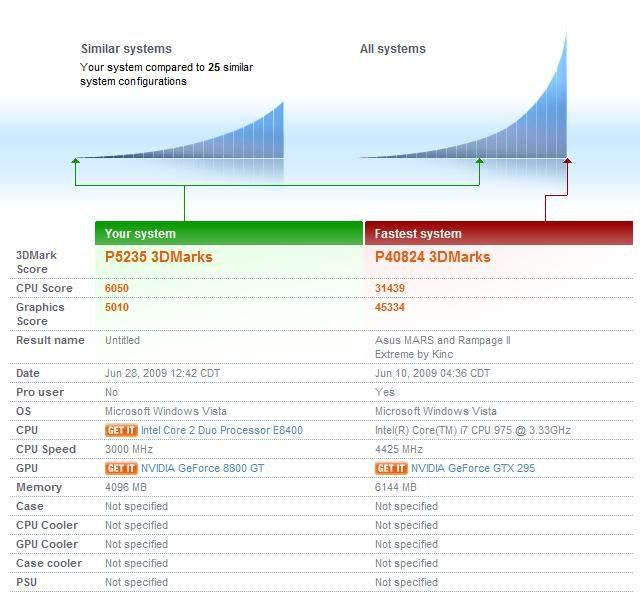Click the CPU Score row label
The height and width of the screenshot is (601, 640).
[44, 288]
